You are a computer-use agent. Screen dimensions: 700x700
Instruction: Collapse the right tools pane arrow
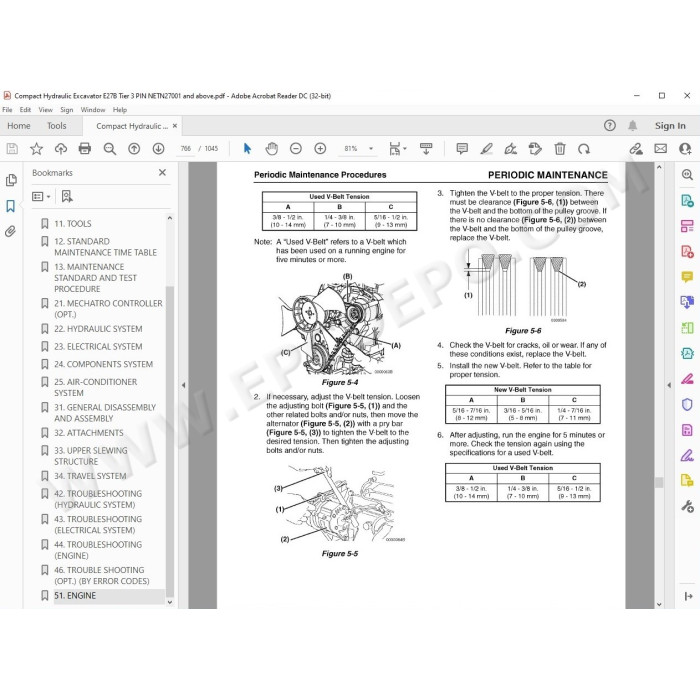click(x=669, y=385)
